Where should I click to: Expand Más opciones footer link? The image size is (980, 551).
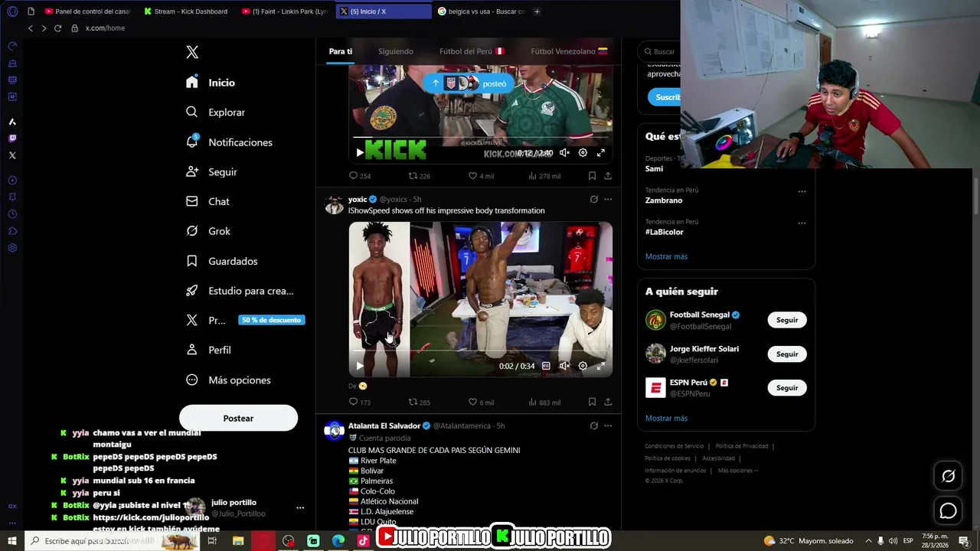[738, 471]
